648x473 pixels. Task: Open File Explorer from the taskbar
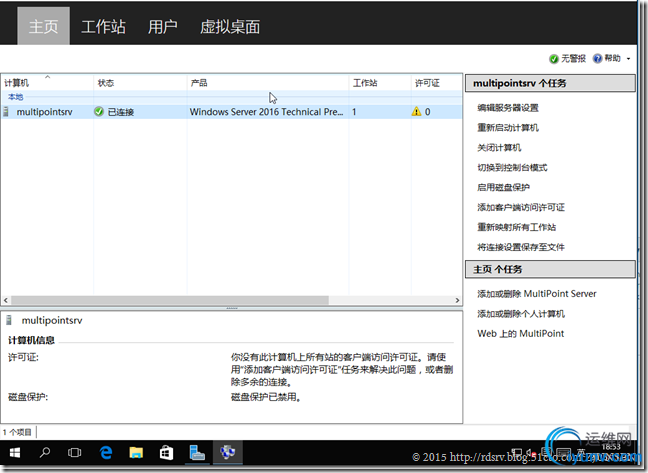click(x=136, y=453)
